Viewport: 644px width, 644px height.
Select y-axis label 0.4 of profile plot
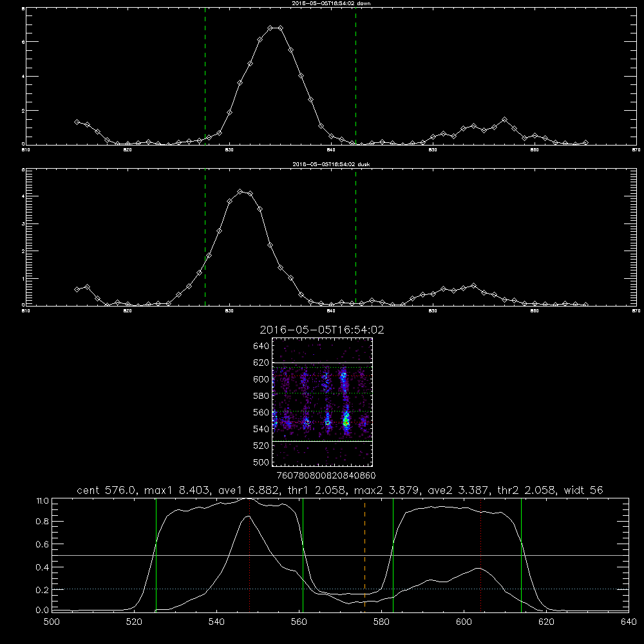(x=43, y=567)
